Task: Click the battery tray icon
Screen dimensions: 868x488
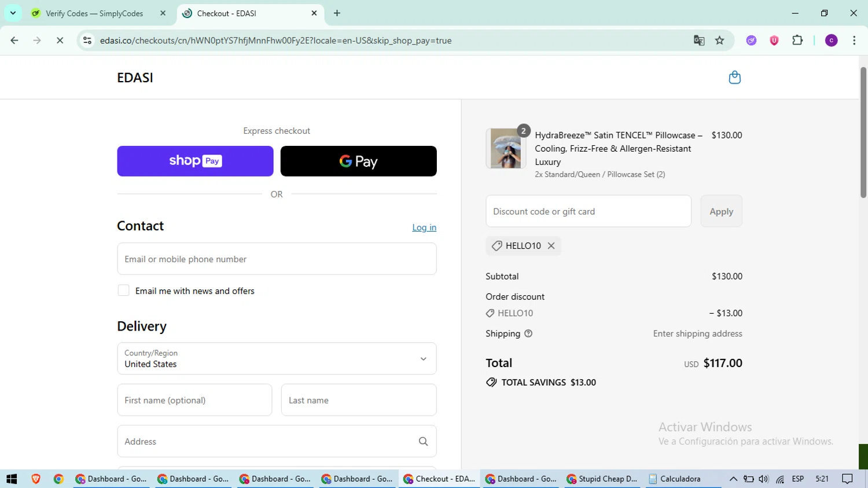Action: [748, 479]
